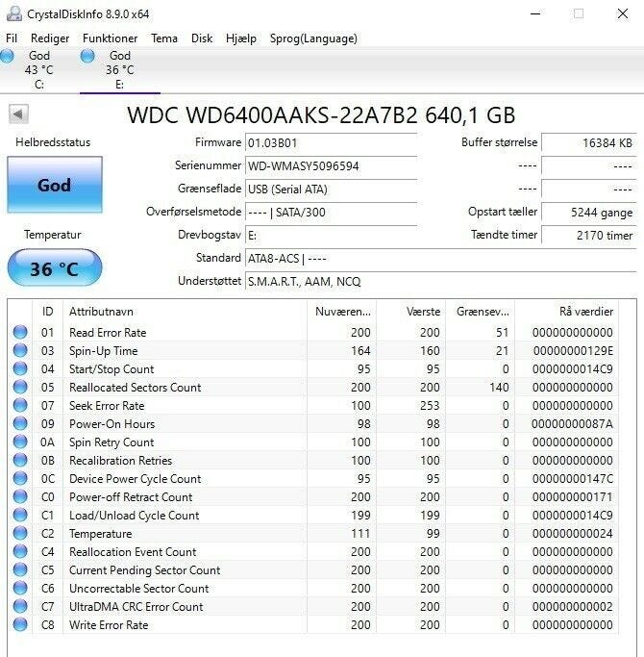
Task: Click raw value 00000000087A of Power-On Hours
Action: 573,424
